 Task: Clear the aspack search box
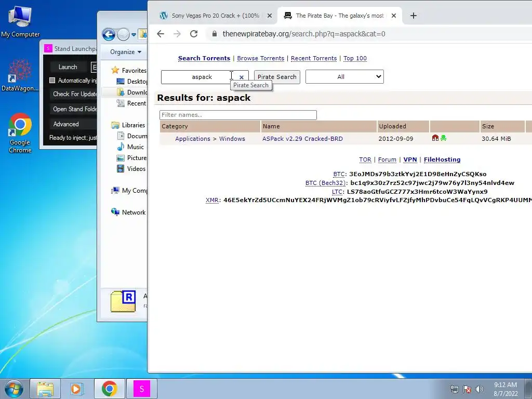tap(242, 77)
